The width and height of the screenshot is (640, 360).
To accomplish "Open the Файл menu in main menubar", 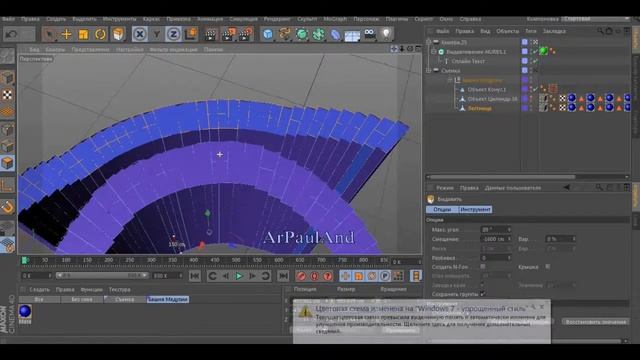I will point(9,19).
